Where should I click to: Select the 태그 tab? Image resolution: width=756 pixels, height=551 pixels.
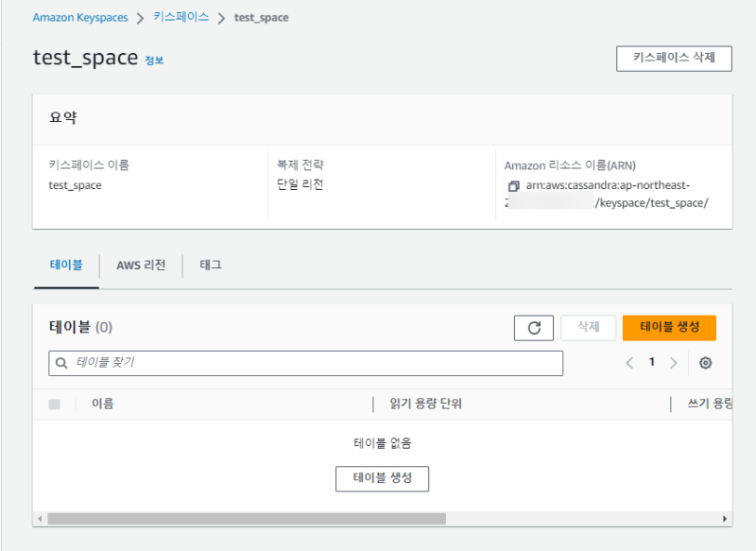click(x=210, y=266)
